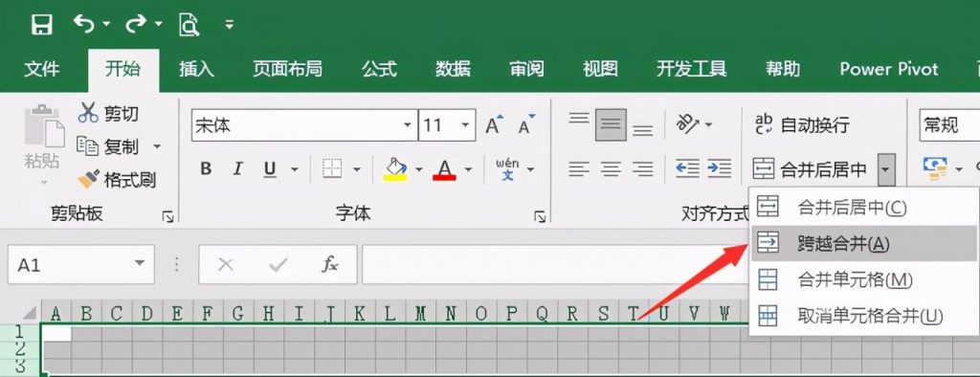Click Increase Font Size icon
The image size is (980, 377).
(495, 125)
